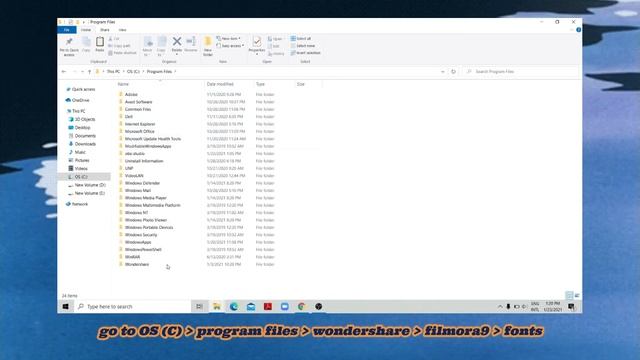The height and width of the screenshot is (360, 640).
Task: Go back with the Back arrow
Action: [64, 71]
